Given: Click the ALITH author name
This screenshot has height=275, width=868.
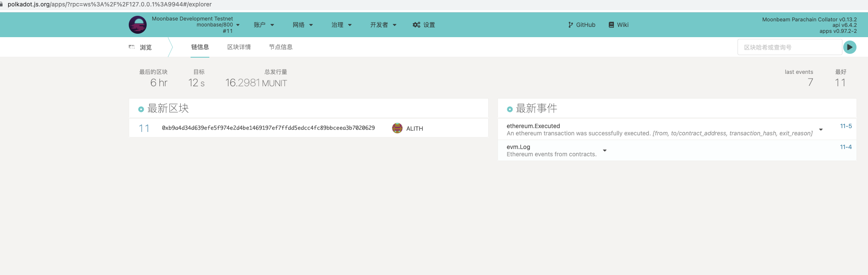Looking at the screenshot, I should tap(414, 129).
